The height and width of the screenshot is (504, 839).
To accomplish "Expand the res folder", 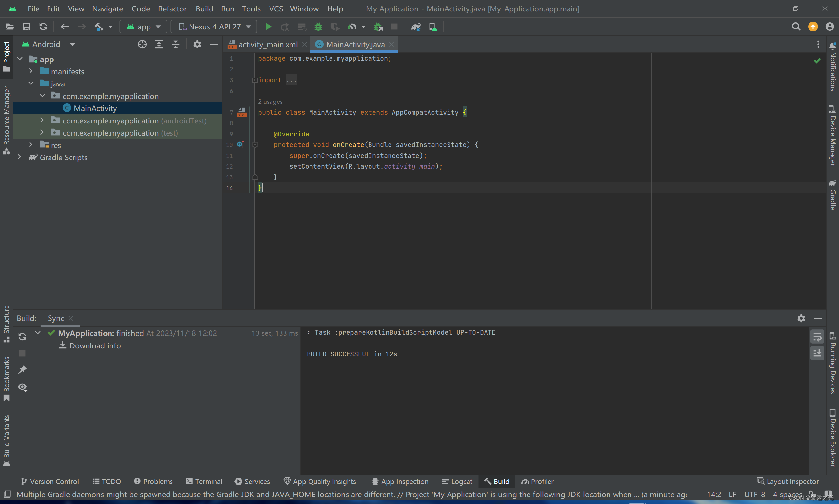I will [31, 145].
